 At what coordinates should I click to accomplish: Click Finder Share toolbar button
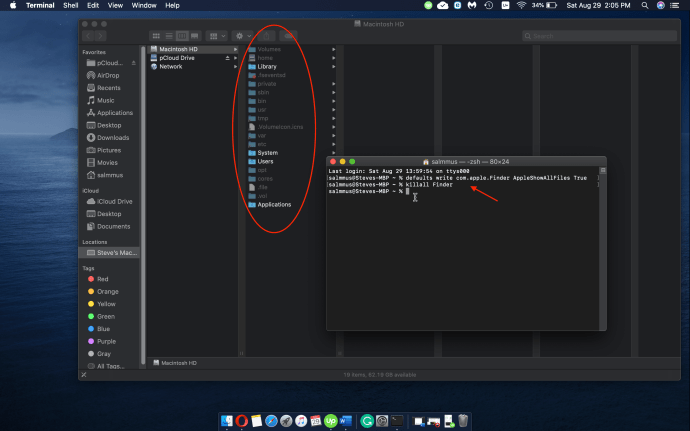pyautogui.click(x=266, y=36)
